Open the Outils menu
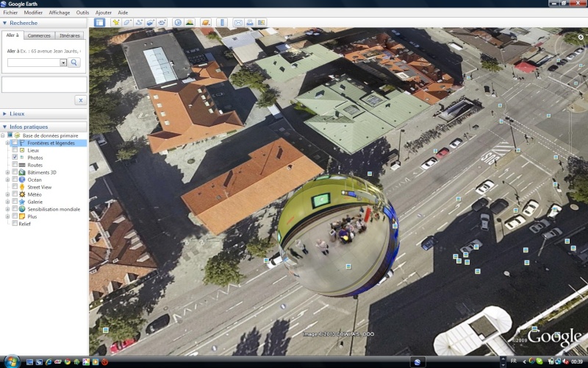 point(82,13)
